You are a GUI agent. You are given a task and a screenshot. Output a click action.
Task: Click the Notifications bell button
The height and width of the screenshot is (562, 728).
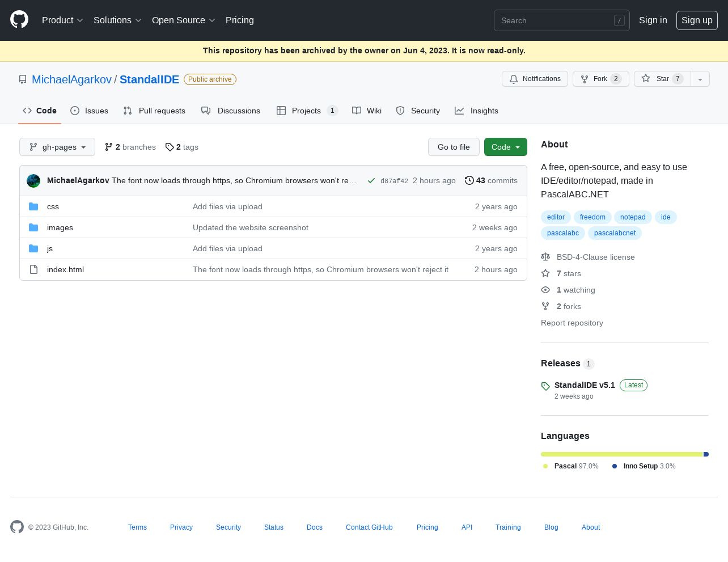(535, 79)
